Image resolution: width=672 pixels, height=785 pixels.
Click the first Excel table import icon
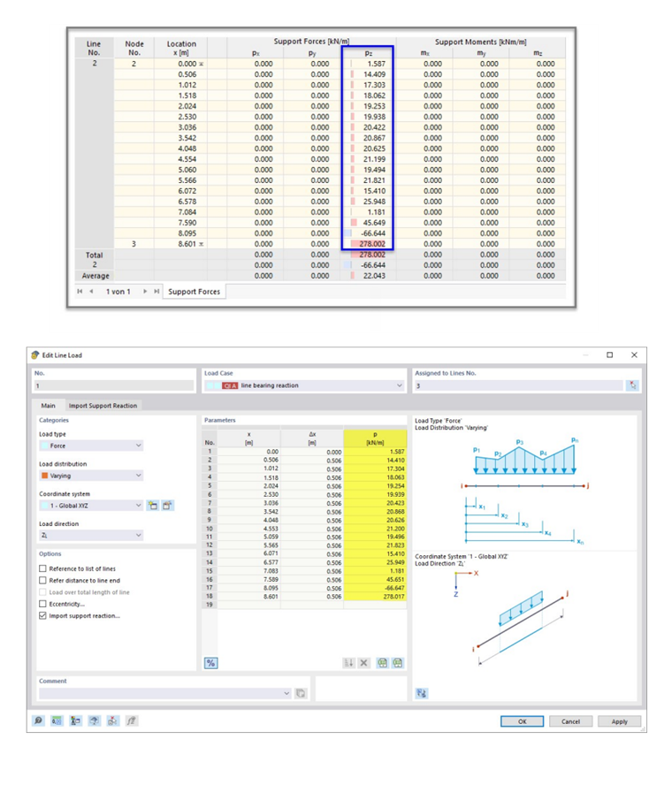coord(382,663)
